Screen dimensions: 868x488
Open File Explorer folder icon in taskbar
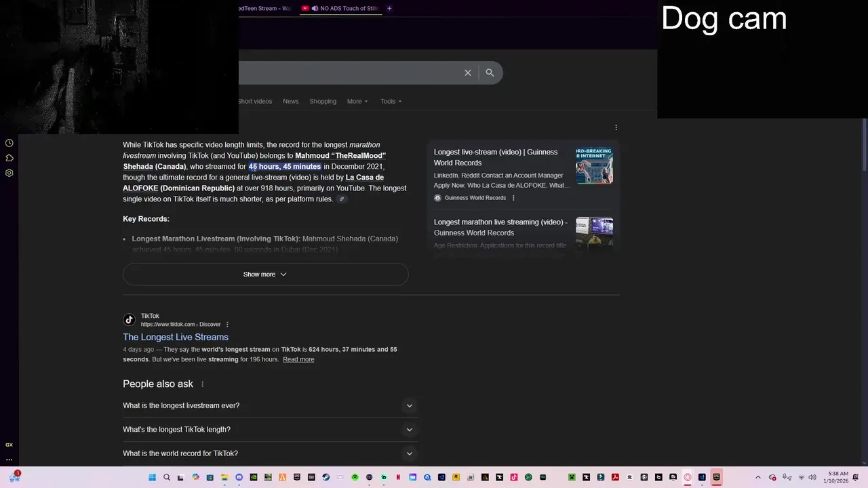224,477
